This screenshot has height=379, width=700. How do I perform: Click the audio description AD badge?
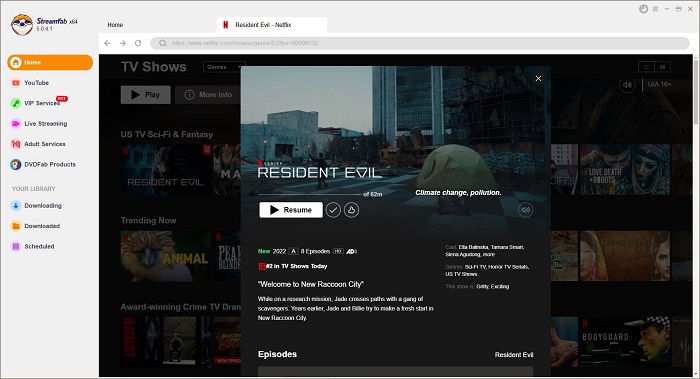pyautogui.click(x=351, y=251)
